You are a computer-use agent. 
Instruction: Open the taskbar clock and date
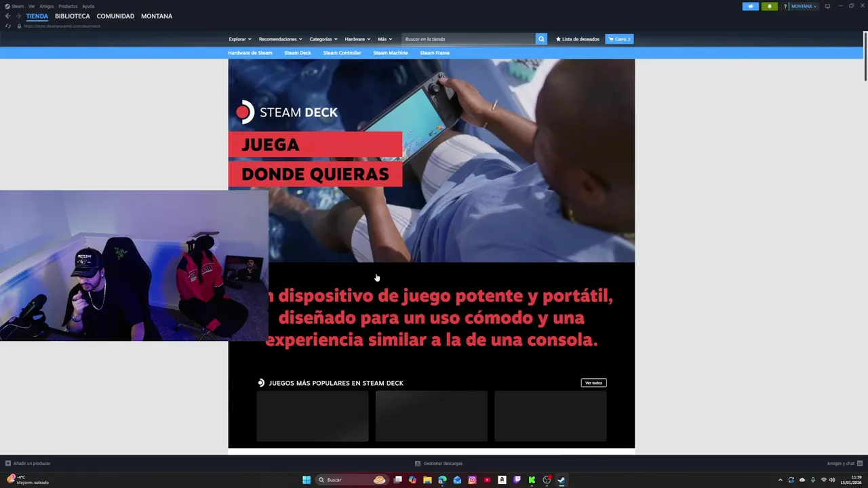point(851,480)
